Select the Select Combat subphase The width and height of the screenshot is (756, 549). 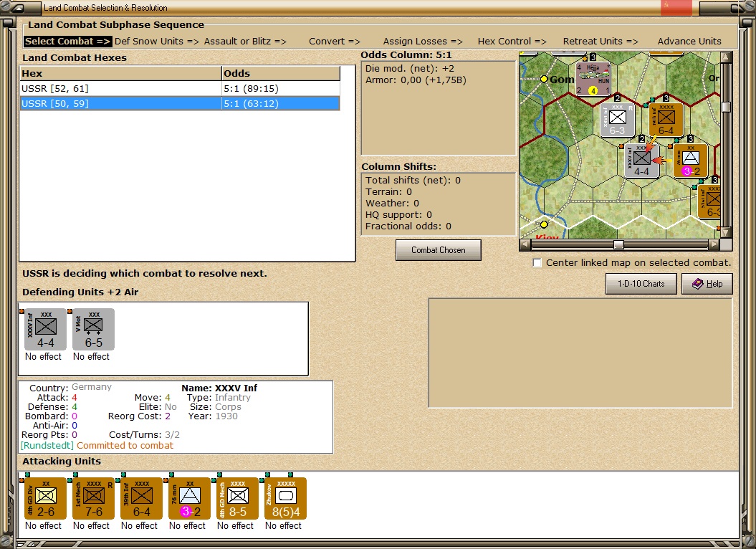pyautogui.click(x=67, y=42)
